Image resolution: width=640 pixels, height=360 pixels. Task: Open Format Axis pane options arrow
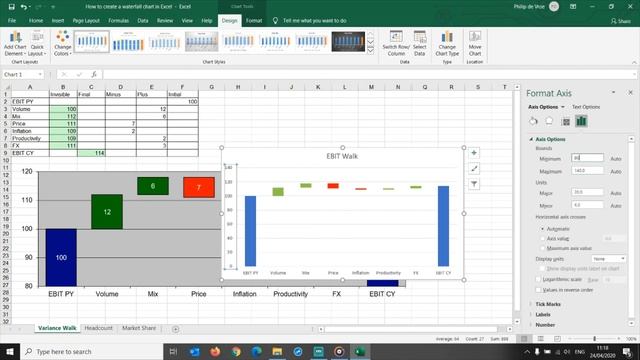click(613, 93)
